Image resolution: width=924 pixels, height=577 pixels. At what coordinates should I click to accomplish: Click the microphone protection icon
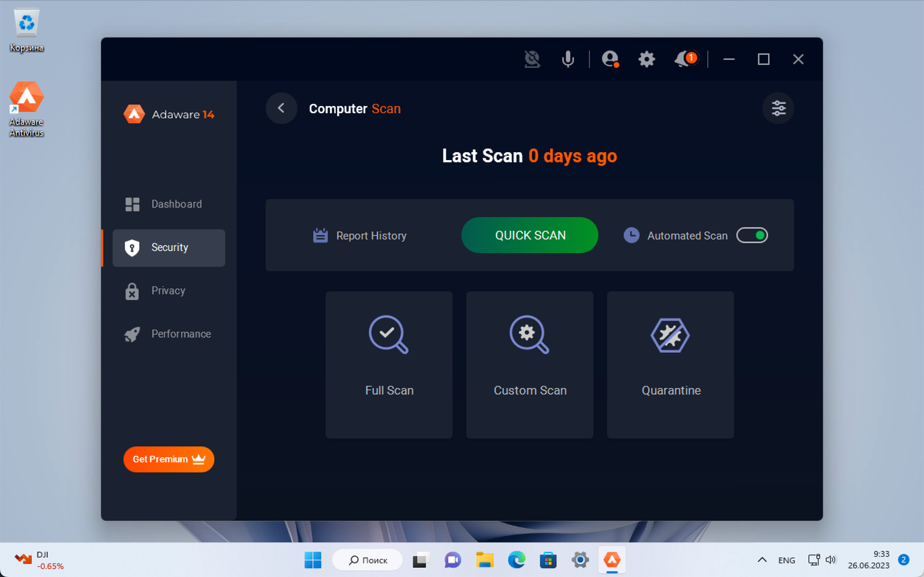pos(568,59)
